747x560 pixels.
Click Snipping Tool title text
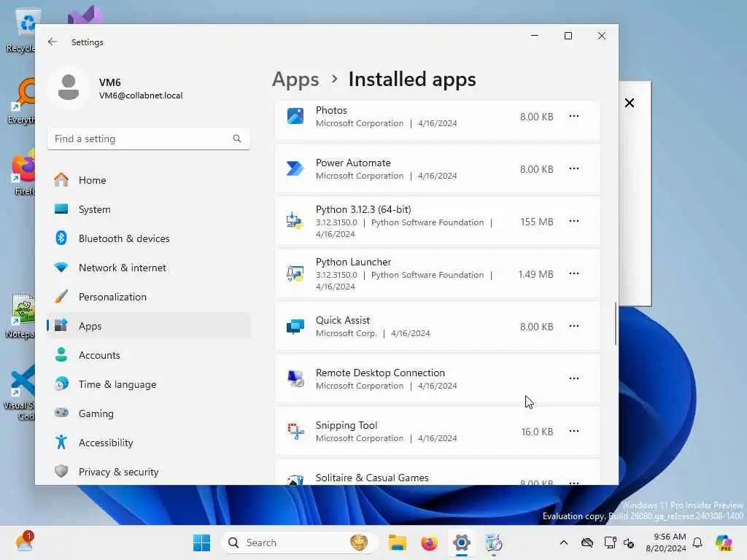[347, 425]
